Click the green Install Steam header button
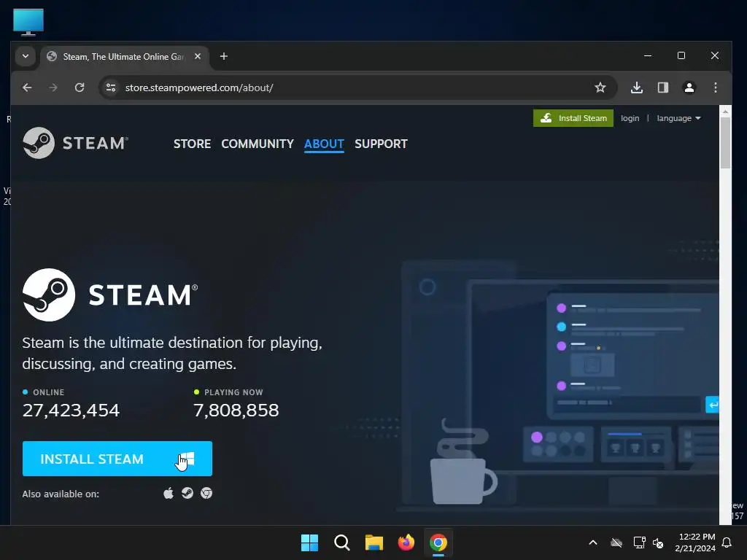747x560 pixels. (x=573, y=118)
